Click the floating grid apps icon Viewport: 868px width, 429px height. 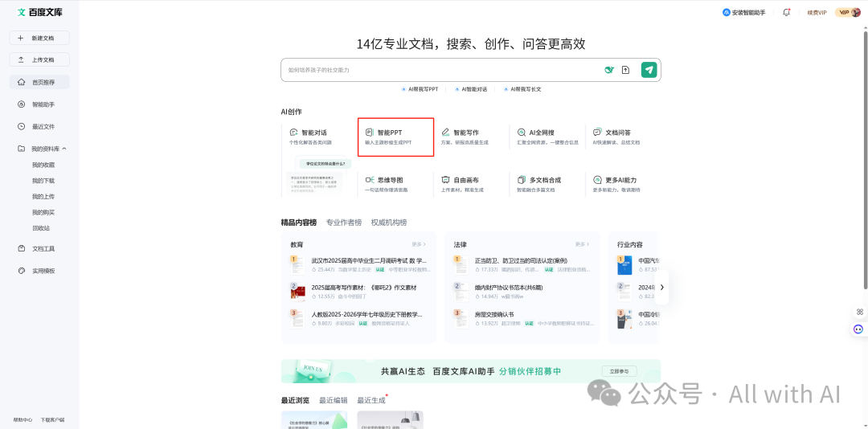coord(859,312)
